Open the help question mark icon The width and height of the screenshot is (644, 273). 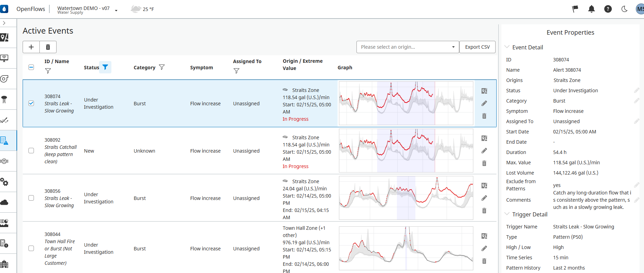pyautogui.click(x=608, y=9)
